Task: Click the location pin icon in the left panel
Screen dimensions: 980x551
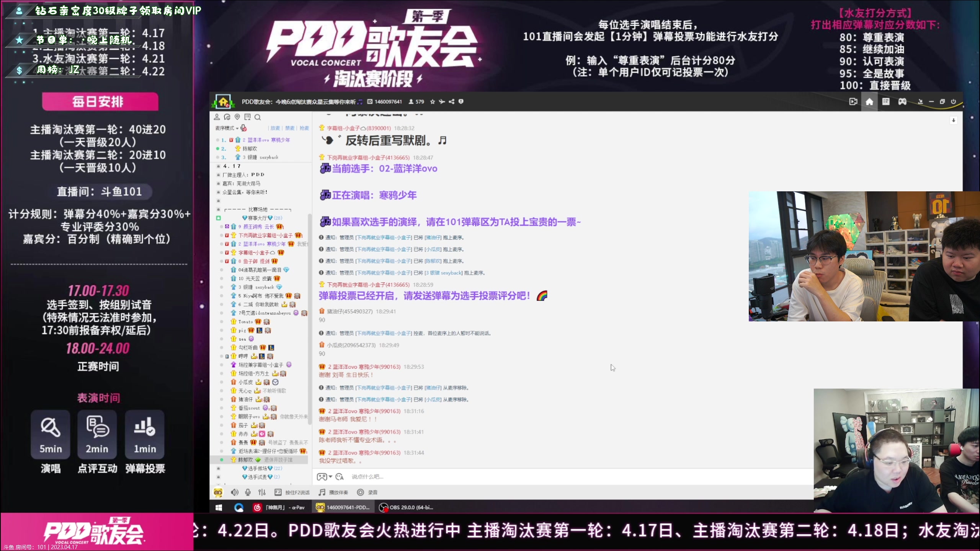Action: (237, 117)
